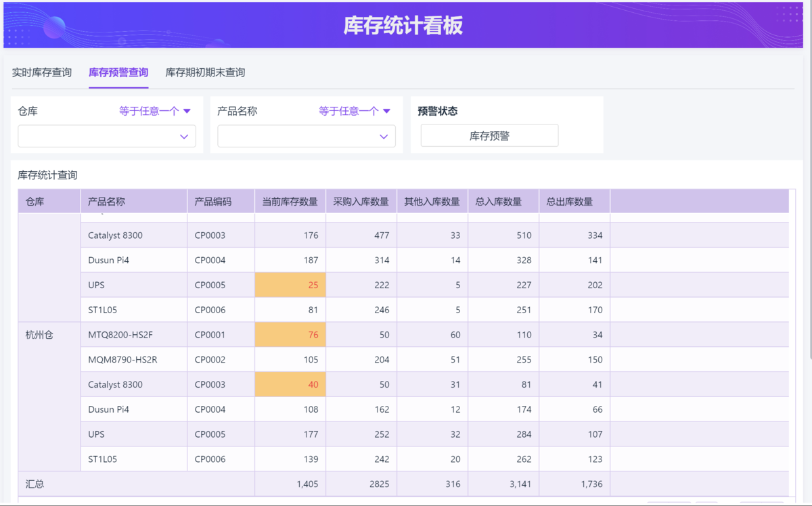This screenshot has height=506, width=812.
Task: Expand the 产品名称 selection combo box
Action: coord(307,136)
